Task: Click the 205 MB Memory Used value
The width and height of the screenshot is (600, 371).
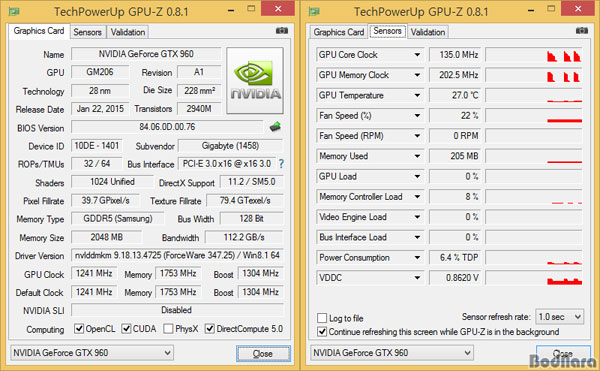Action: (455, 156)
